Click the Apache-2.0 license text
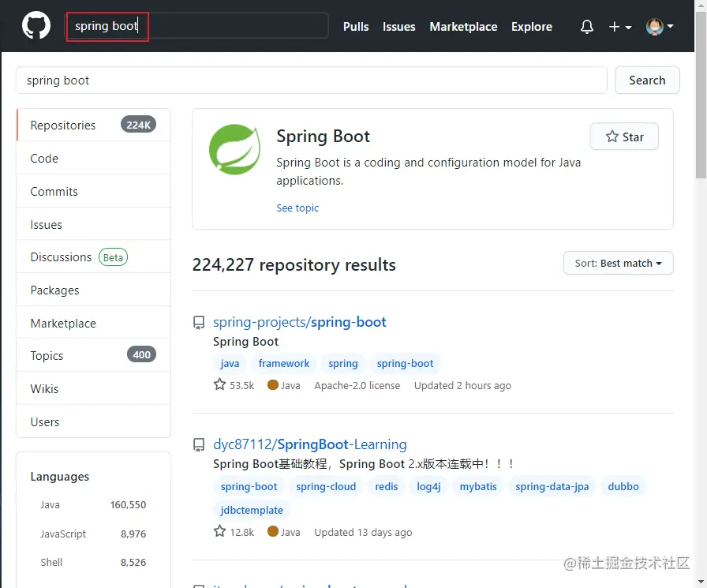The image size is (707, 588). pyautogui.click(x=357, y=385)
